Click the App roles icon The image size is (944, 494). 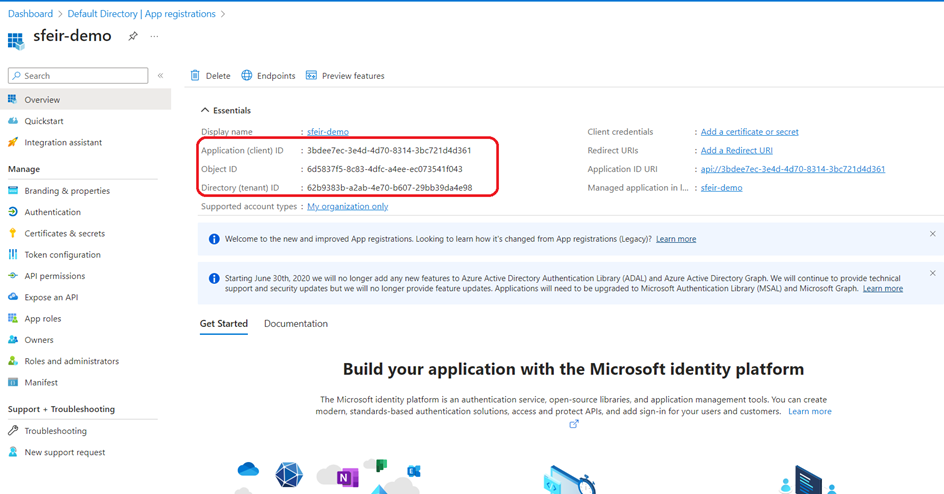[13, 318]
